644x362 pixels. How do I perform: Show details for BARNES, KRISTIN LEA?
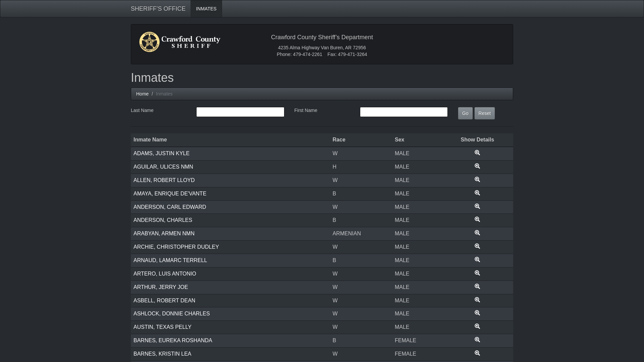(x=477, y=353)
